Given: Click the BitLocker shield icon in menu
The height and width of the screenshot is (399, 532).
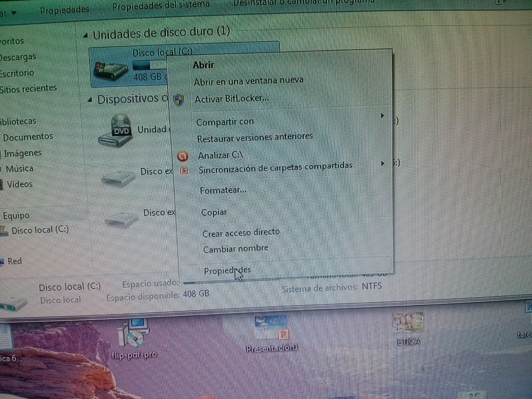Looking at the screenshot, I should click(x=179, y=100).
